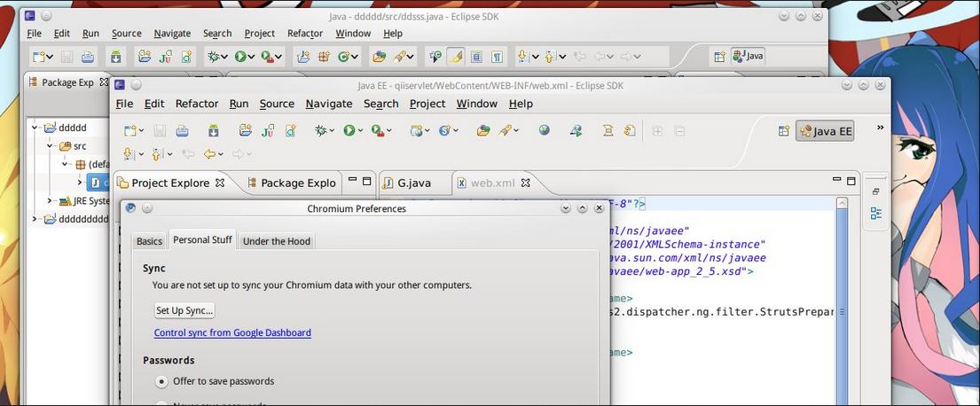Collapse the default package tree node
980x406 pixels.
(65, 164)
